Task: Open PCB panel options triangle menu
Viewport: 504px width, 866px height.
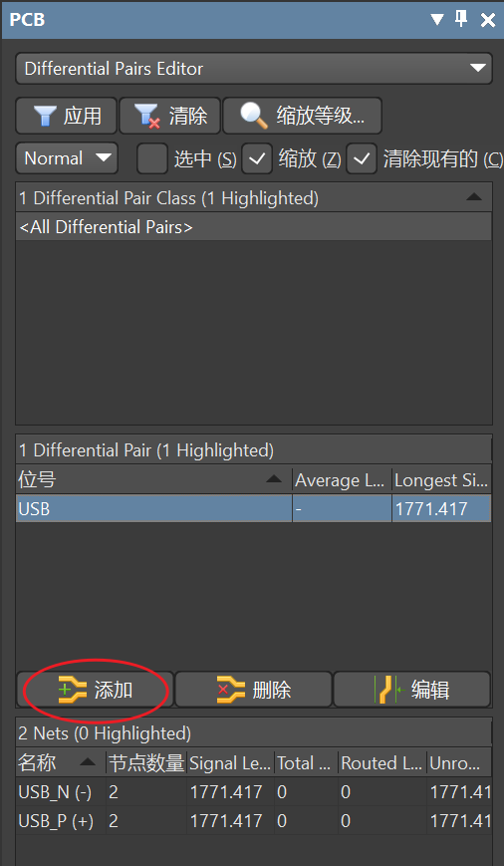Action: tap(437, 20)
